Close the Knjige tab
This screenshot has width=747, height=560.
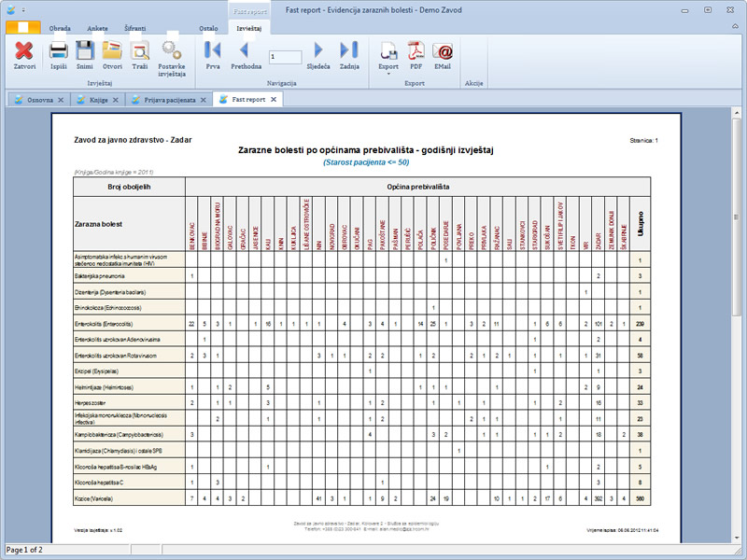click(115, 100)
